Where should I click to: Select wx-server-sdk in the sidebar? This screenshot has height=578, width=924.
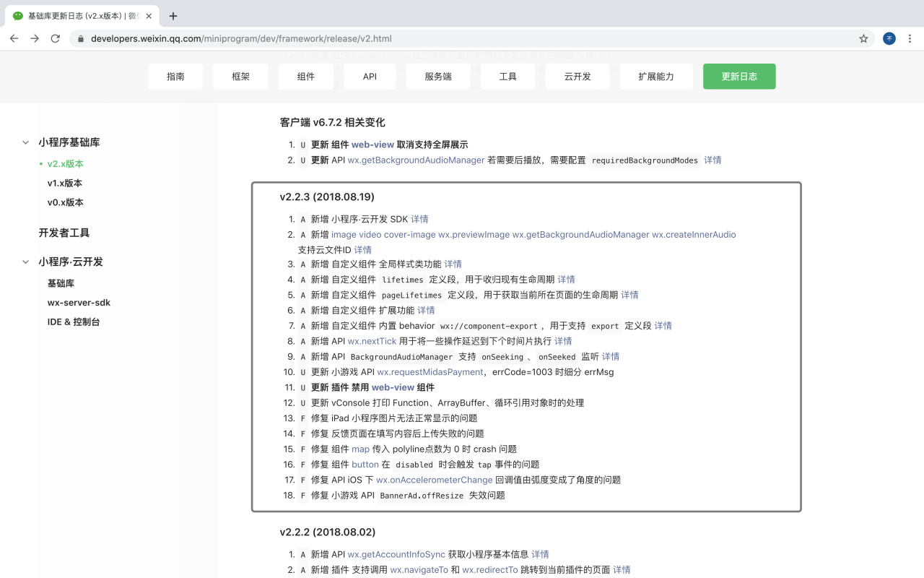79,303
